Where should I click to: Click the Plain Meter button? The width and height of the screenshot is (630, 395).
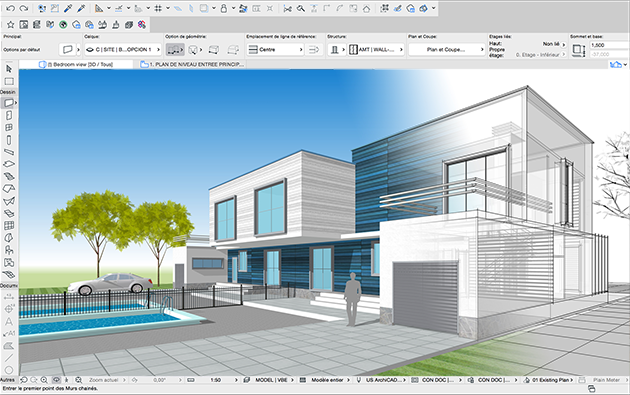click(x=606, y=380)
